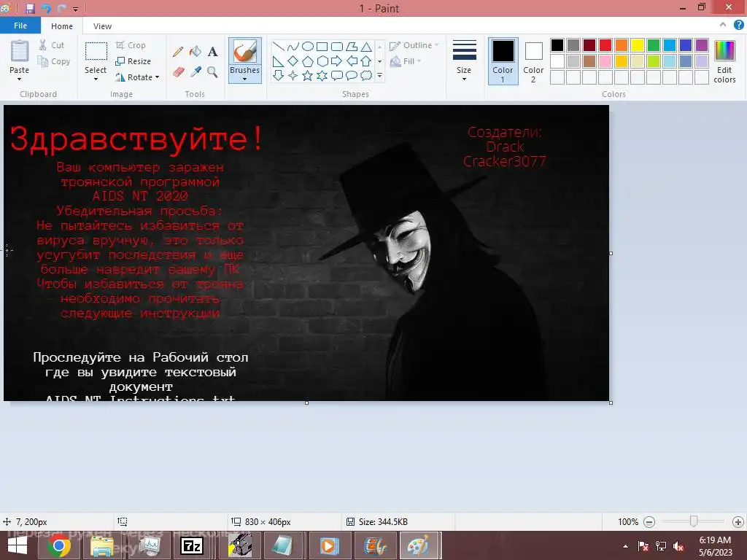Pick the green color swatch
747x560 pixels.
[x=654, y=45]
